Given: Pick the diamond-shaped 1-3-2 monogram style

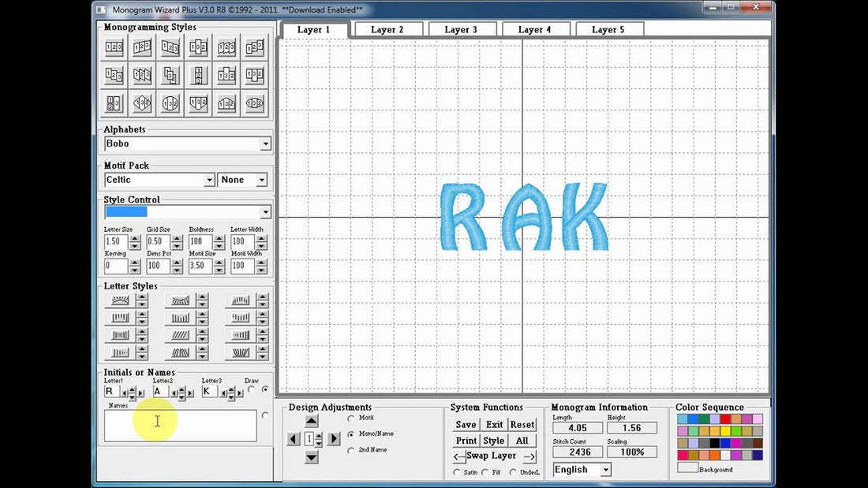Looking at the screenshot, I should coord(142,103).
